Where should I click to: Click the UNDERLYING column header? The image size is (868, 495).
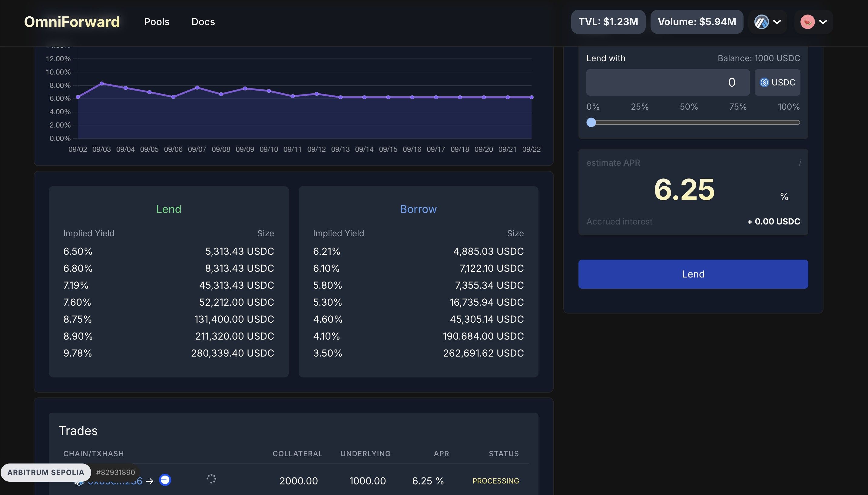[365, 453]
